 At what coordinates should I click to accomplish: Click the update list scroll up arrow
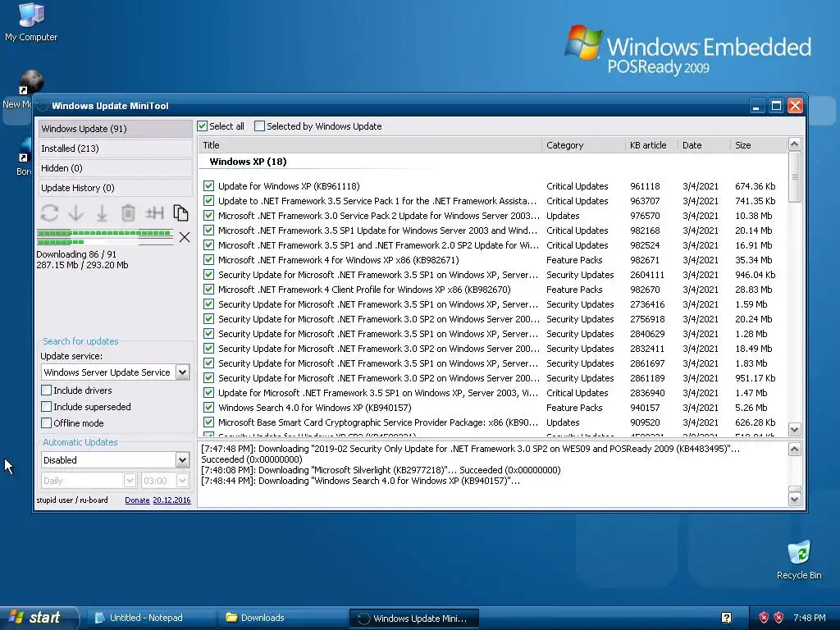(794, 144)
